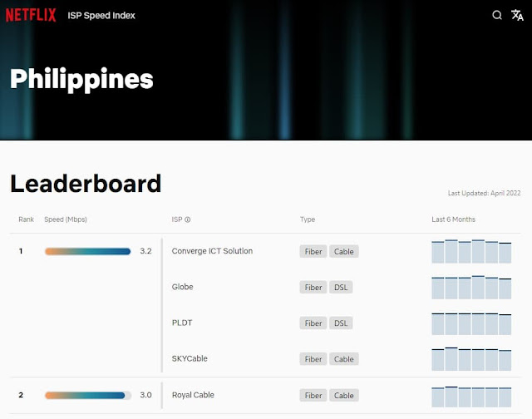Screen dimensions: 532x419
Task: Click the Netflix logo
Action: [31, 15]
